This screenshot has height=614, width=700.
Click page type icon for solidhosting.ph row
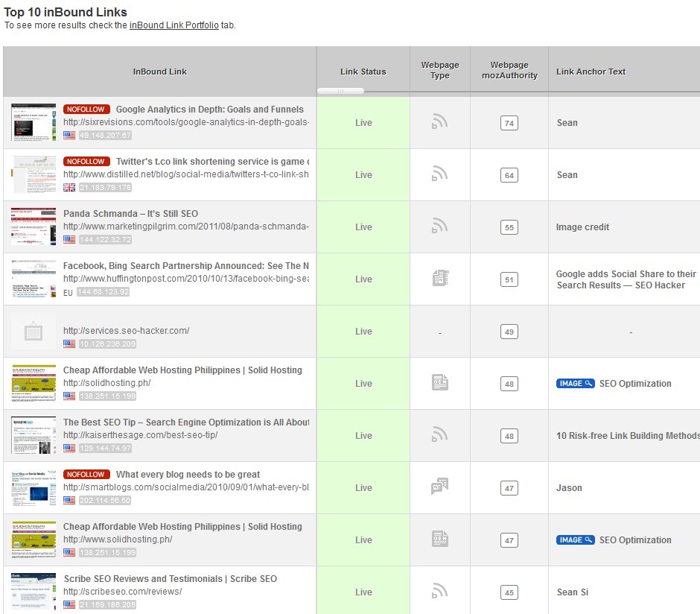pyautogui.click(x=439, y=383)
